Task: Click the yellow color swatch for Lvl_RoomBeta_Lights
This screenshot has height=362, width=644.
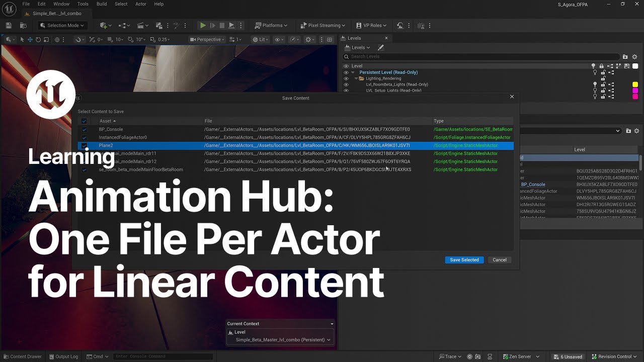Action: (x=635, y=84)
